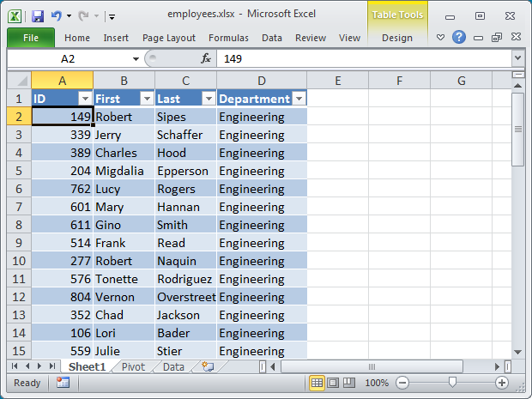The width and height of the screenshot is (532, 399).
Task: Click the Insert Function fx icon
Action: point(206,58)
